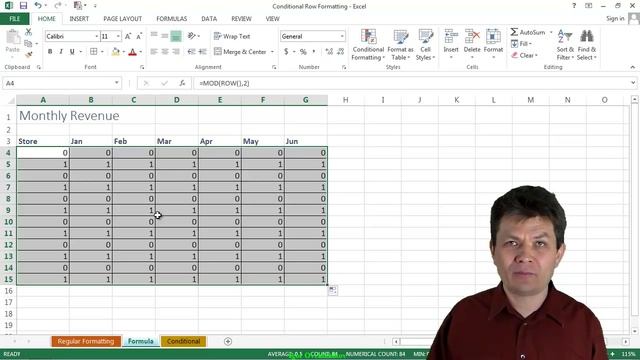Open the General number format dropdown

(342, 36)
